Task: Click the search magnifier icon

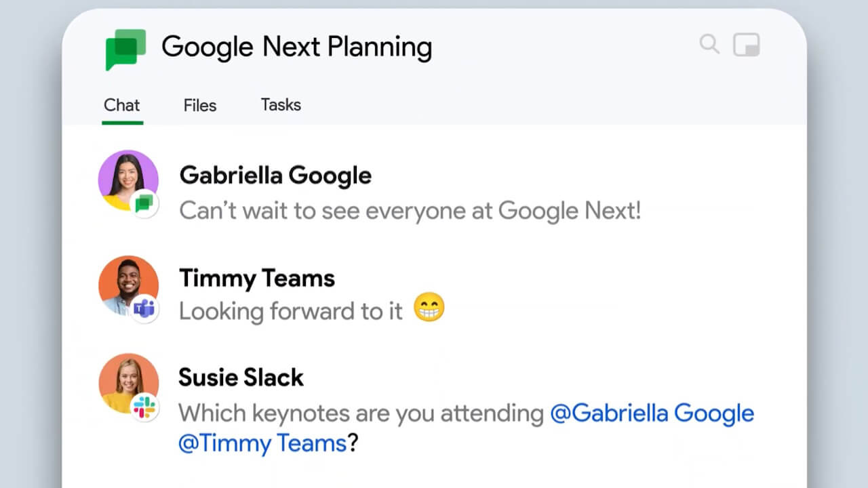Action: 709,45
